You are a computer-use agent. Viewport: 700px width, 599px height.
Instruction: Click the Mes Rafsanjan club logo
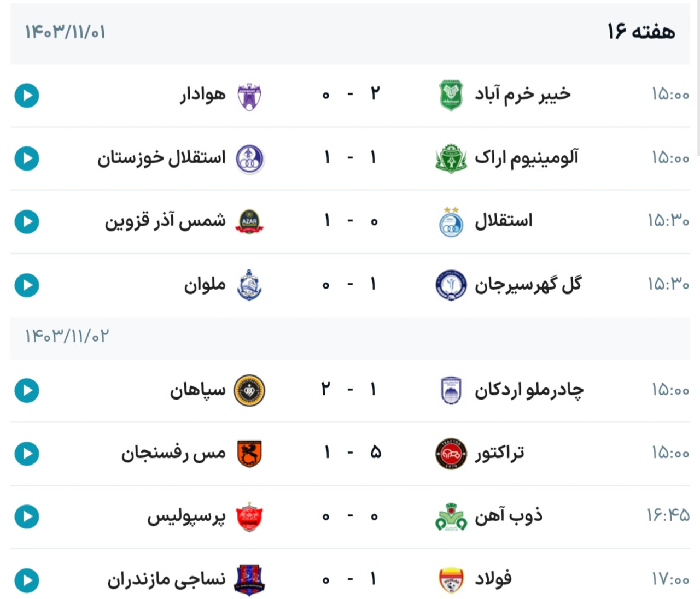pyautogui.click(x=249, y=454)
